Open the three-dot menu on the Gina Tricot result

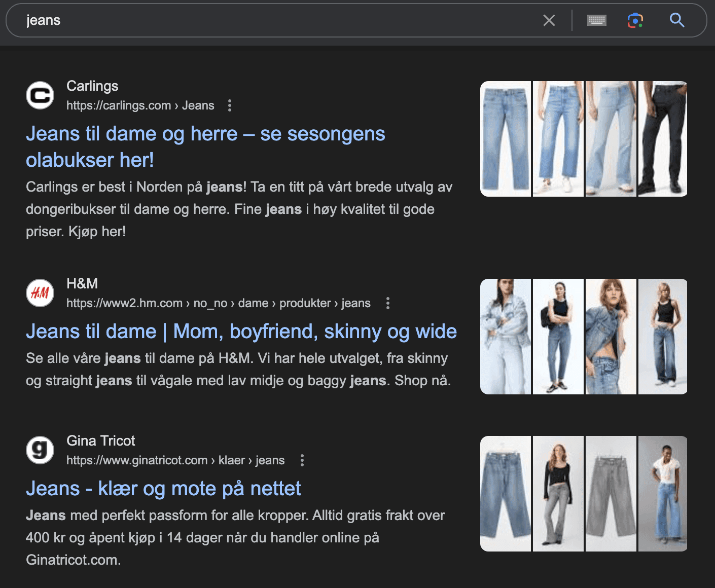point(302,460)
